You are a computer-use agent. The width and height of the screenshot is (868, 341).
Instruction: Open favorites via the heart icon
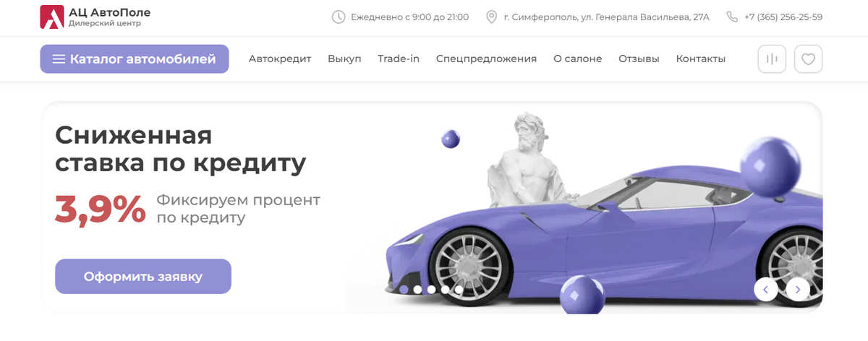pyautogui.click(x=808, y=59)
